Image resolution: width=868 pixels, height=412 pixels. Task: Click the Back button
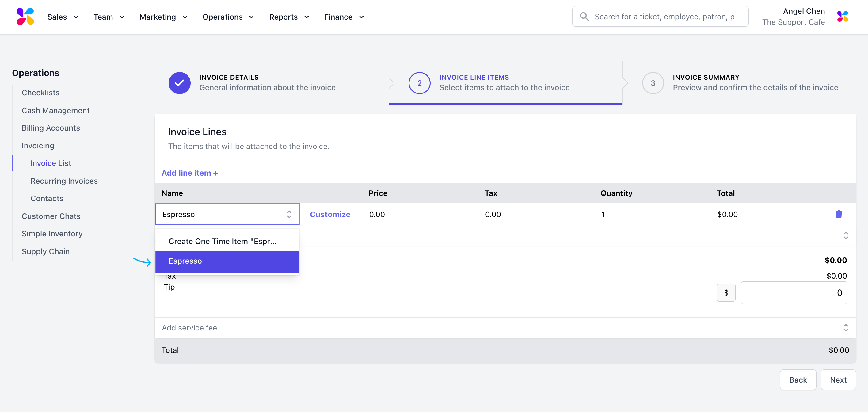pos(798,380)
